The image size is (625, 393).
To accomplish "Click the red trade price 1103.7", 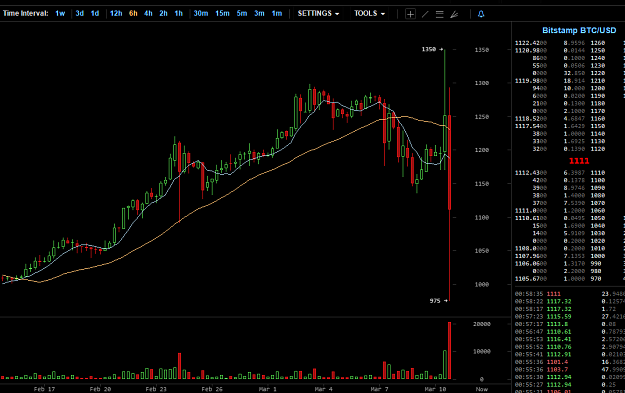I will (x=557, y=370).
